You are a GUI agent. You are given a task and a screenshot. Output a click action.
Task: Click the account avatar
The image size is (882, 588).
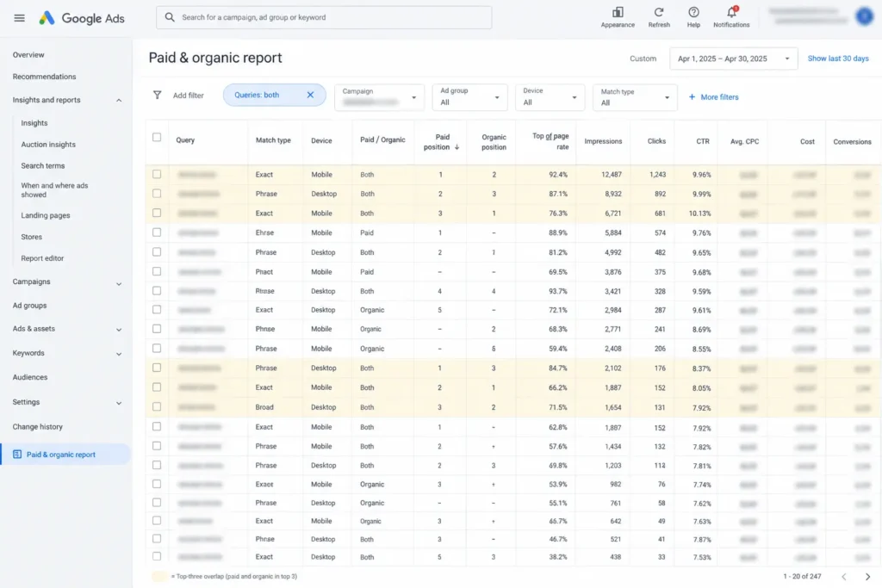coord(863,17)
